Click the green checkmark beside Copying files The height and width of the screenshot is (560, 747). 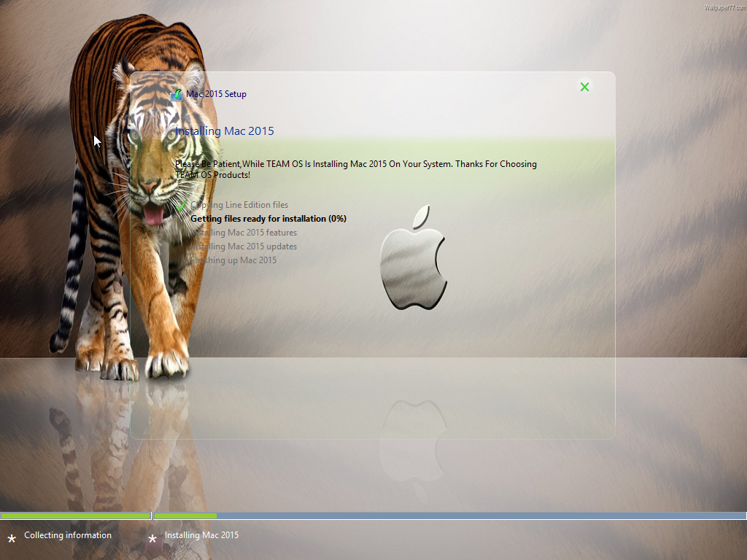pyautogui.click(x=182, y=205)
